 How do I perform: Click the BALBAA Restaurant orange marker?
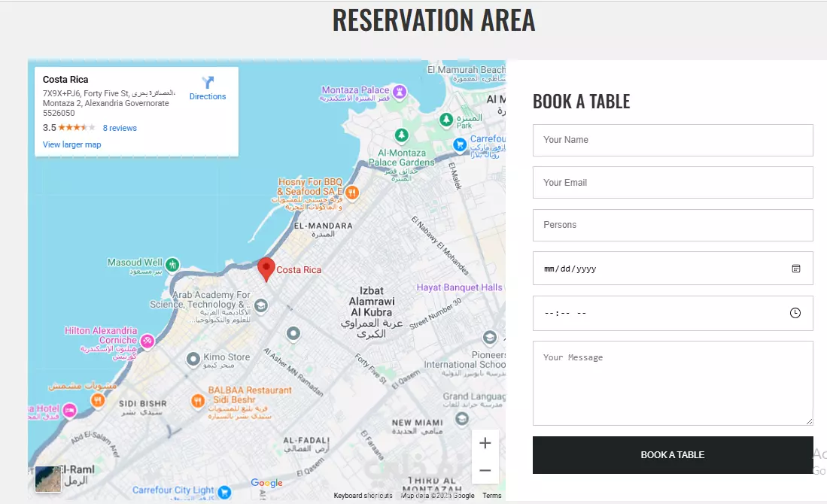click(198, 401)
